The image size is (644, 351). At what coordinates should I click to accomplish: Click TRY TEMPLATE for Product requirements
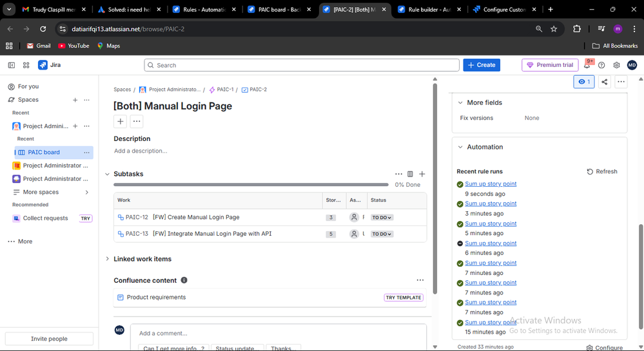[404, 298]
